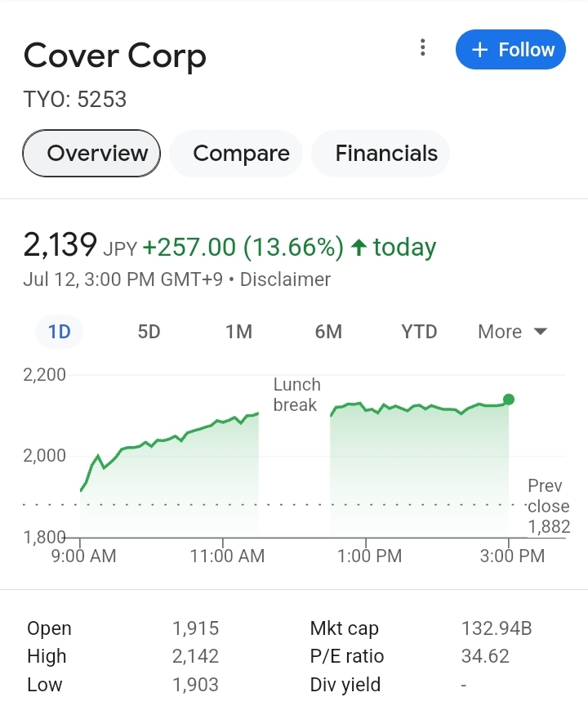This screenshot has width=588, height=706.
Task: Open the three-dot more options menu
Action: tap(422, 47)
